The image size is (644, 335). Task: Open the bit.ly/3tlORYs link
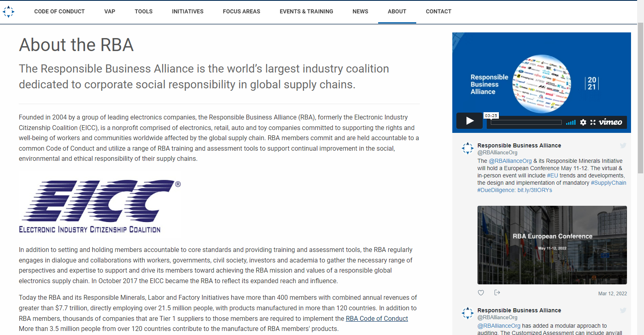pos(535,190)
